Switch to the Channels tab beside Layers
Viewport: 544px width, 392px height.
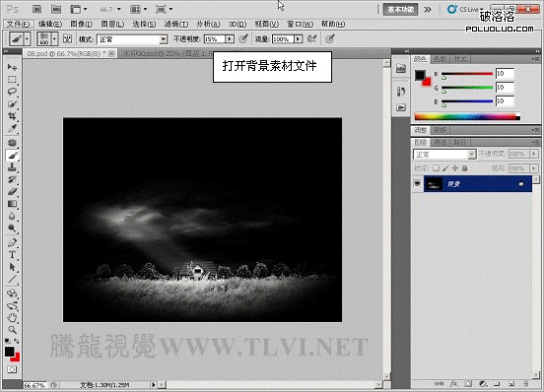[x=440, y=142]
